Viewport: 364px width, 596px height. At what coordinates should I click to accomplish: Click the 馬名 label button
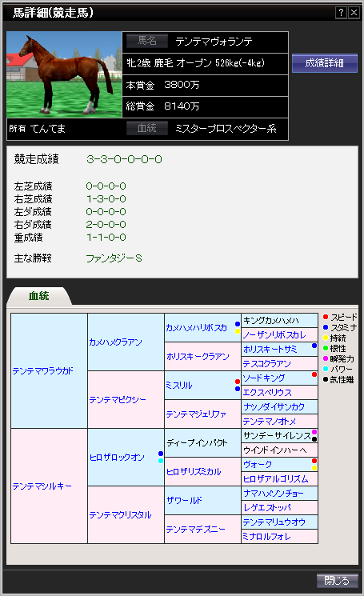147,41
